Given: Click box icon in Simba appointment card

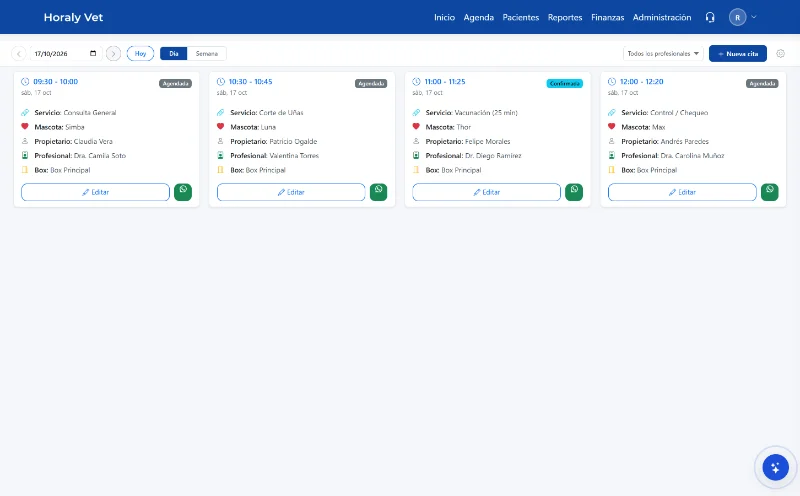Looking at the screenshot, I should (x=25, y=169).
